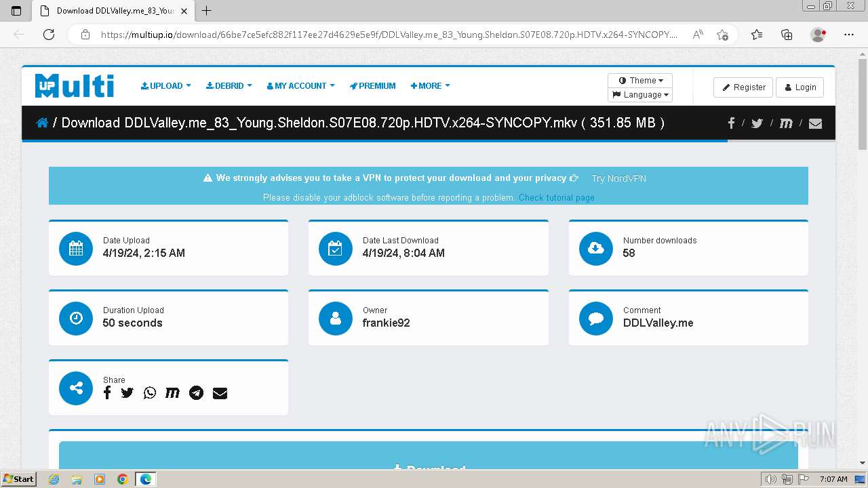Screen dimensions: 868x488
Task: Open the Try NordVPN link
Action: (x=618, y=178)
